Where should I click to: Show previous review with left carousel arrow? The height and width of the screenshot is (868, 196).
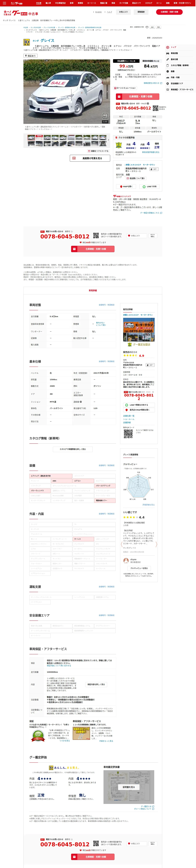click(122, 545)
